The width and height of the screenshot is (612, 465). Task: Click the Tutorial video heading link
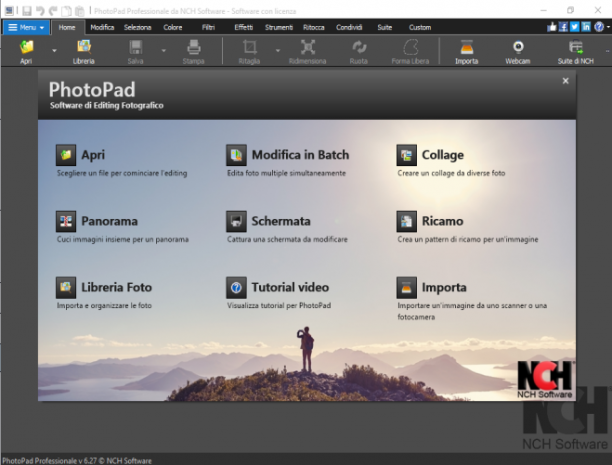point(290,287)
